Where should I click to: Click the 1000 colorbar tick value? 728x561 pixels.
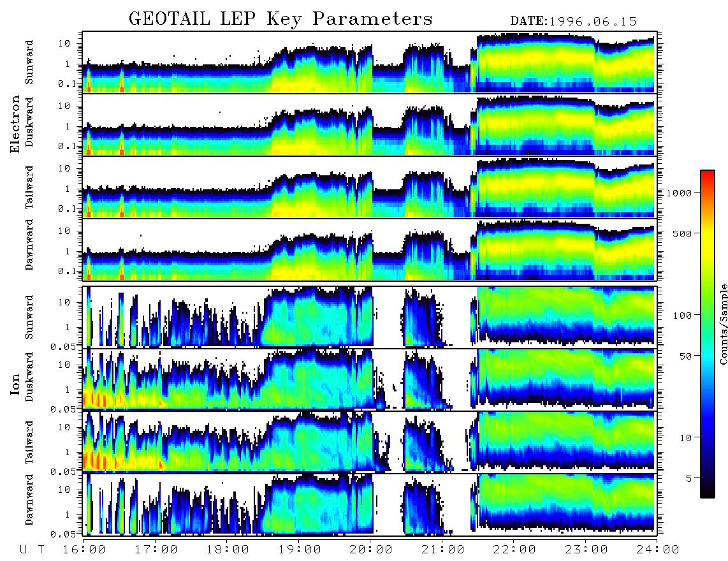pos(679,193)
